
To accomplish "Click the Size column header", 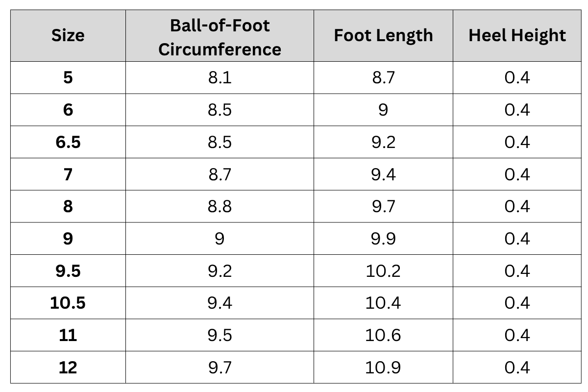I will point(68,35).
